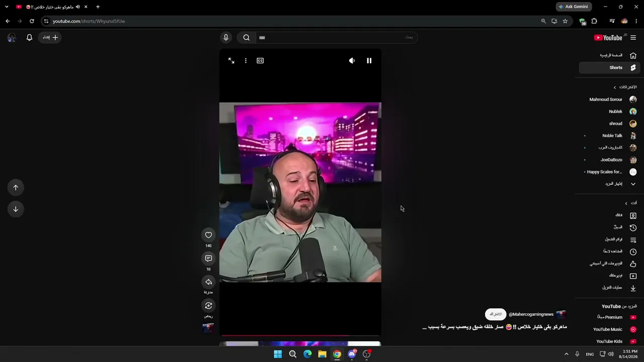Open the Chrome media controls button
644x362 pixels.
click(612, 21)
